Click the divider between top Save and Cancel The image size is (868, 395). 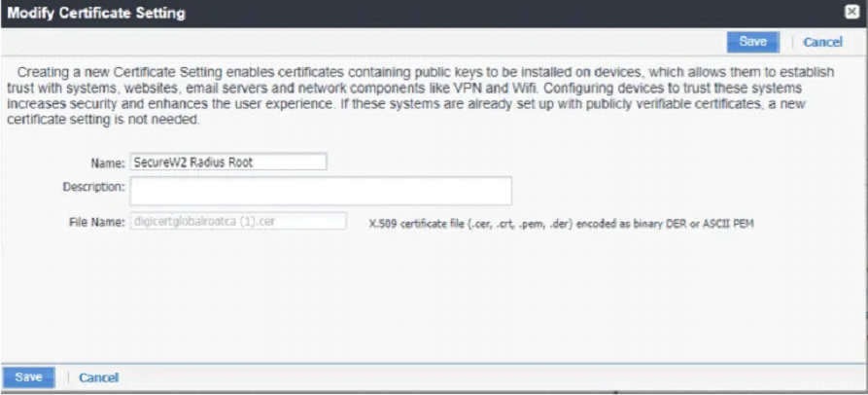tap(791, 42)
